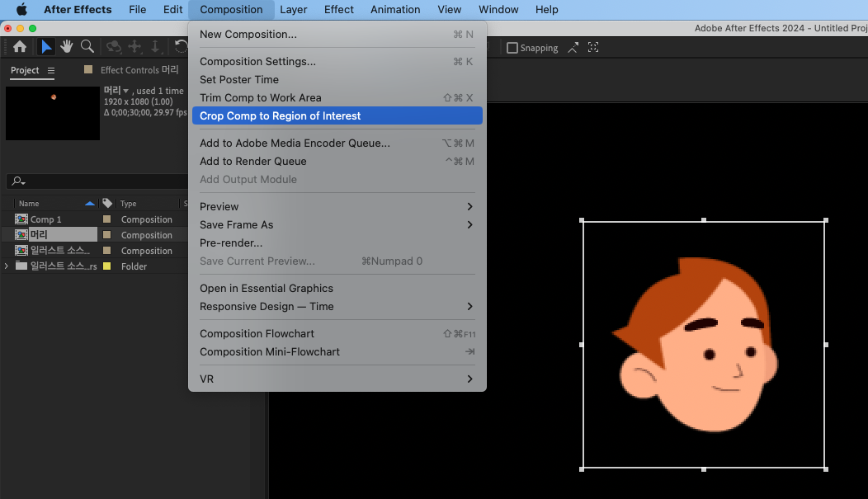
Task: Click region of interest bottom-right handle
Action: pos(826,469)
